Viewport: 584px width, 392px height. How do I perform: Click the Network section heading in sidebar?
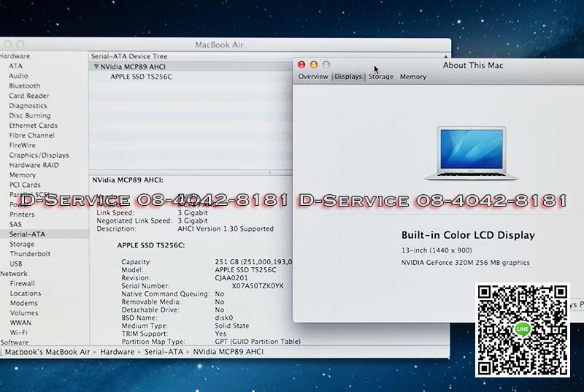pyautogui.click(x=14, y=274)
